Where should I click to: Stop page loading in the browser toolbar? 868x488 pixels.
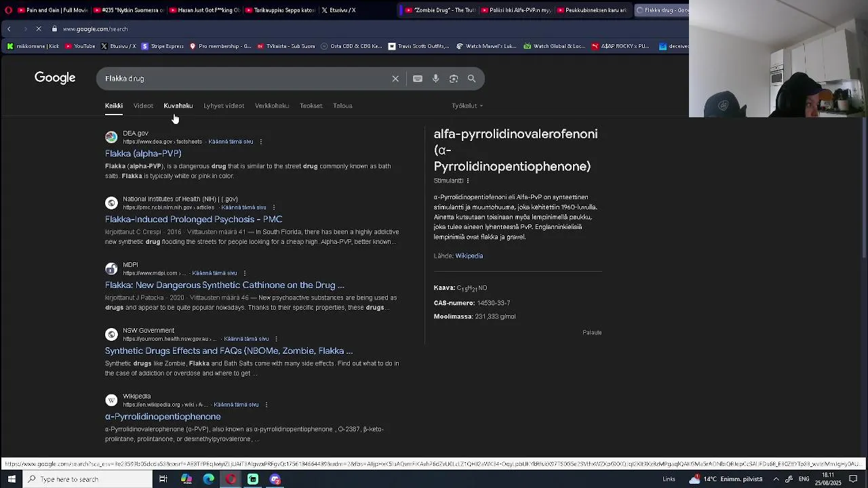click(x=39, y=29)
